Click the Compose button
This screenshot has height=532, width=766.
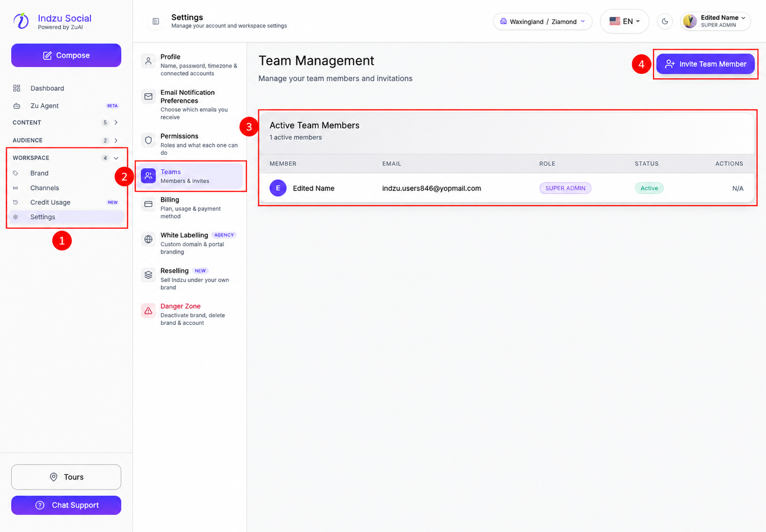click(x=66, y=55)
